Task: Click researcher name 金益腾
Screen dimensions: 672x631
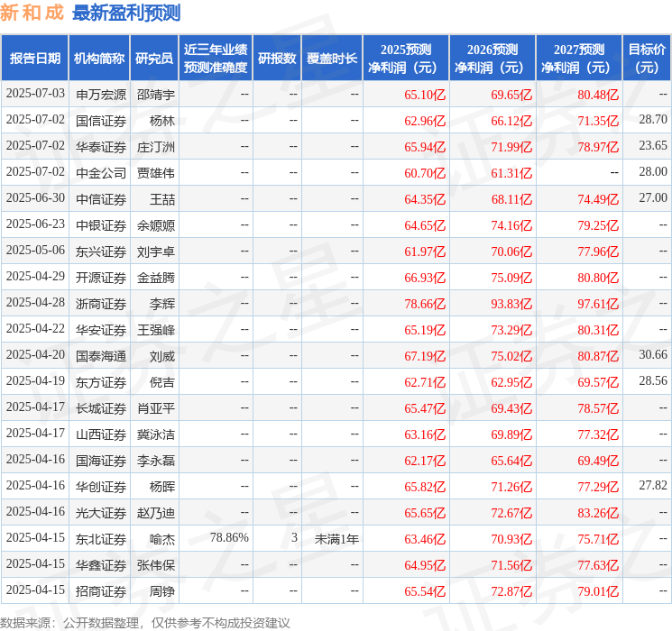Action: point(156,278)
